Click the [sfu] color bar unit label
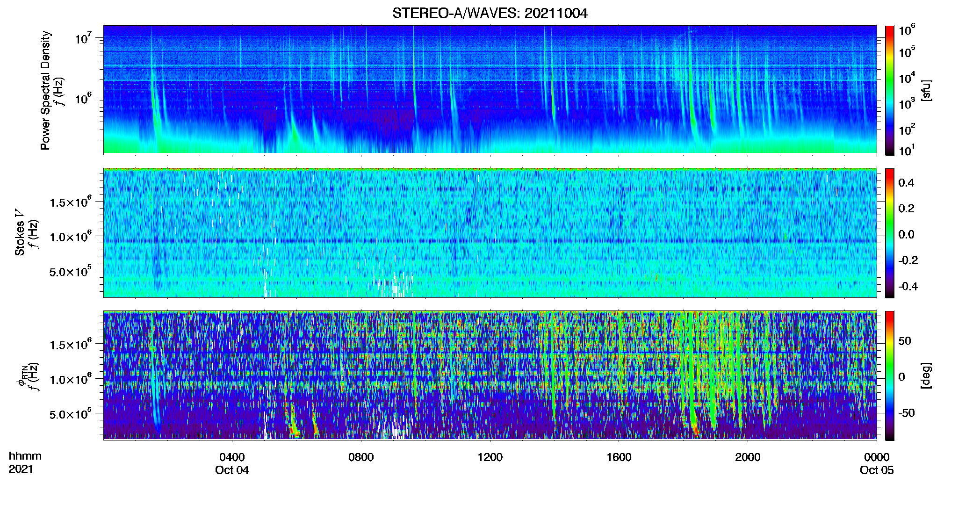The height and width of the screenshot is (505, 980). point(926,90)
